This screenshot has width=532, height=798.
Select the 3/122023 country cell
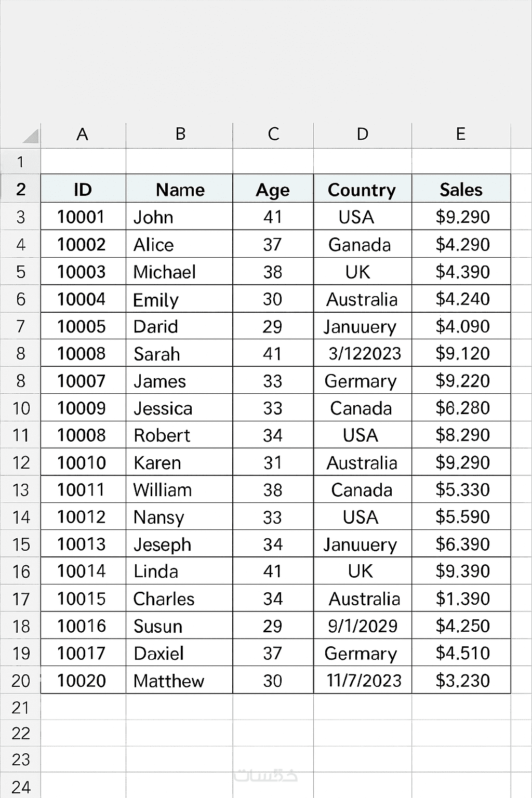[362, 353]
